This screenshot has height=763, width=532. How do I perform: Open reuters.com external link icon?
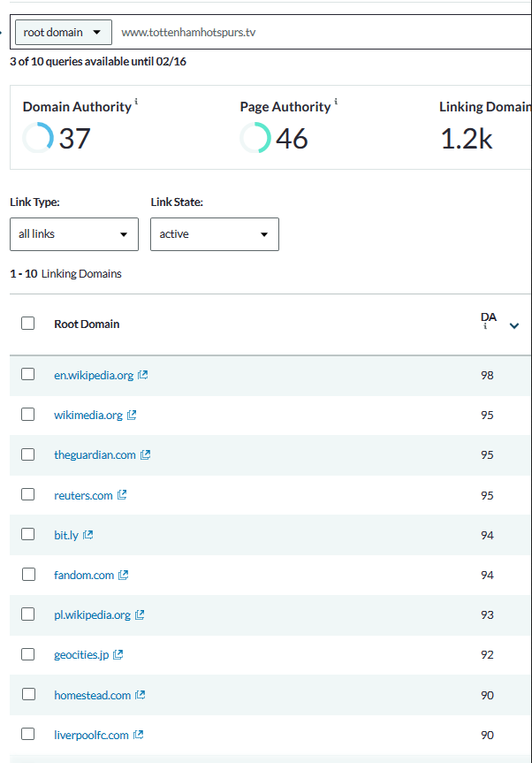pyautogui.click(x=122, y=495)
